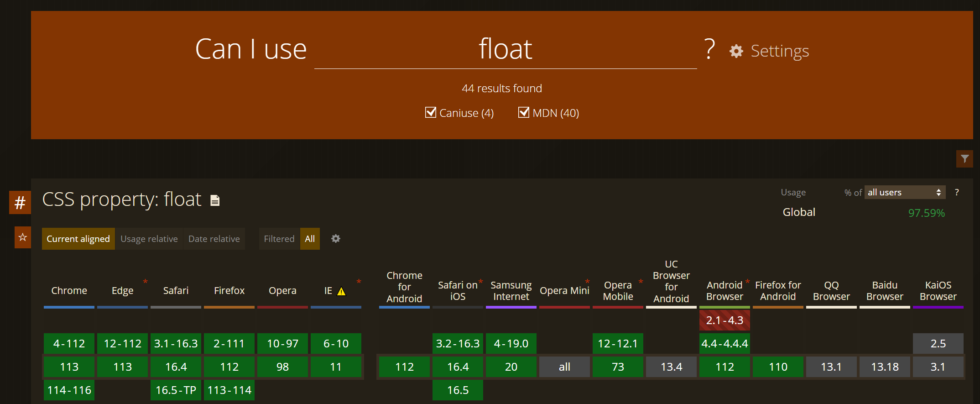Screen dimensions: 980x404
Task: Select the Filtered browsers option
Action: pos(279,239)
